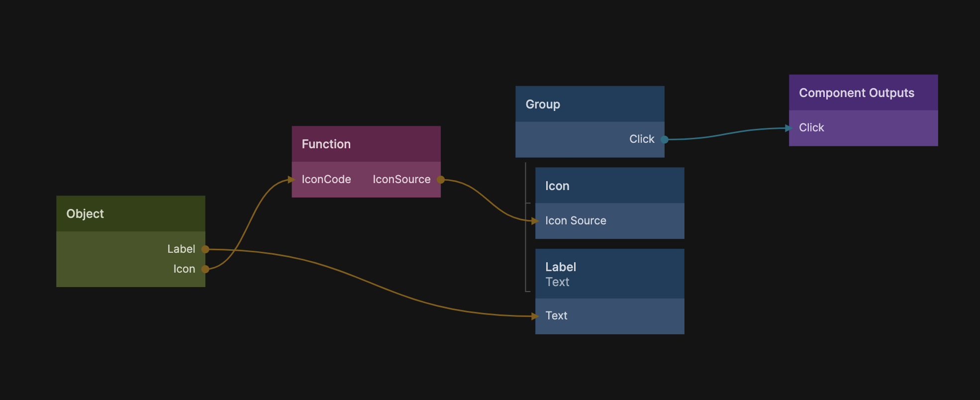Select the Function node header
980x400 pixels.
[366, 144]
